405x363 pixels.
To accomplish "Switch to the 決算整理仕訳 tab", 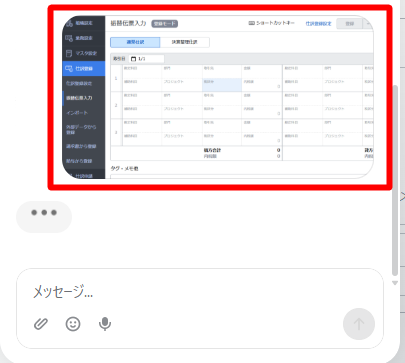I will (185, 42).
